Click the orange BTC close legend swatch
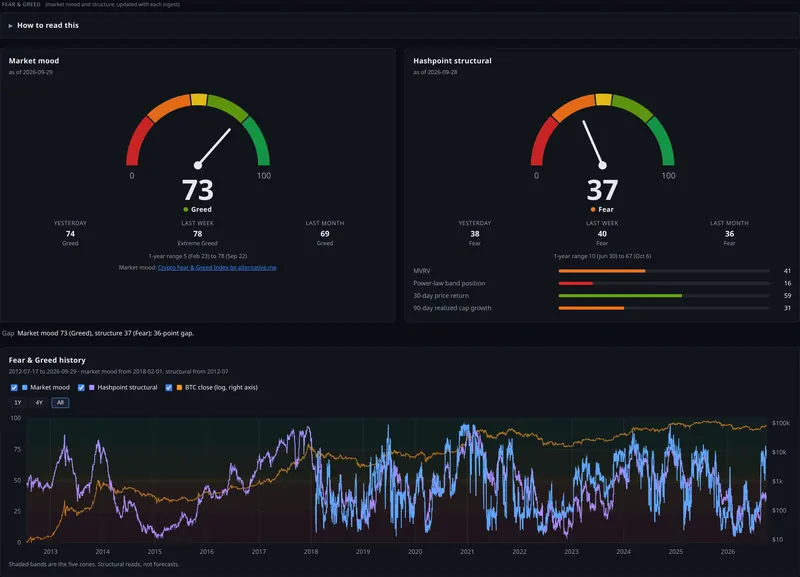Viewport: 800px width, 577px height. click(179, 387)
